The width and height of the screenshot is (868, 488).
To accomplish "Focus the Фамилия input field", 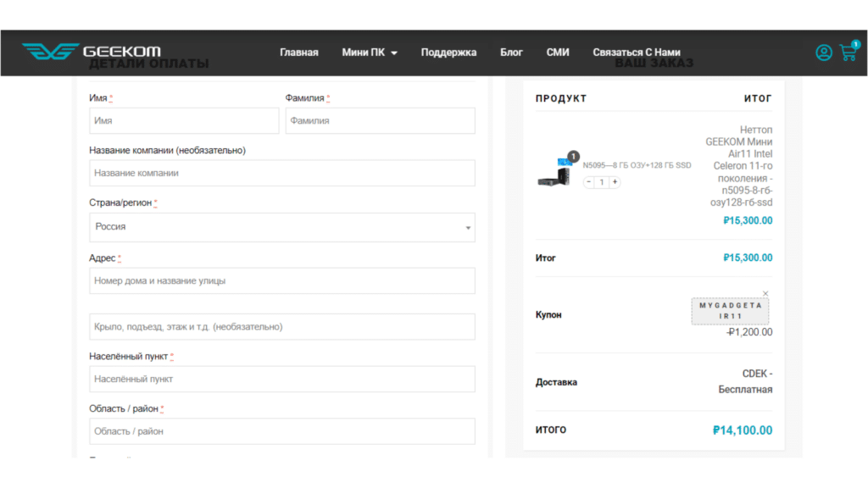I will [381, 120].
